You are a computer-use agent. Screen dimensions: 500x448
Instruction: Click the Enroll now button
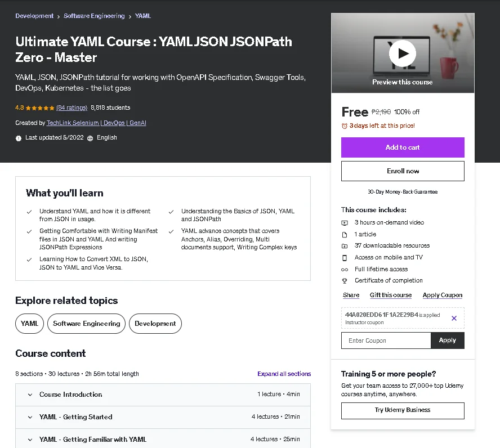pyautogui.click(x=403, y=171)
